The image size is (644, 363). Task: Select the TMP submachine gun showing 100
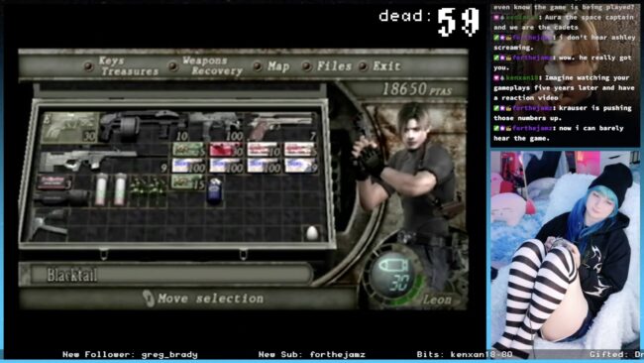tap(215, 127)
